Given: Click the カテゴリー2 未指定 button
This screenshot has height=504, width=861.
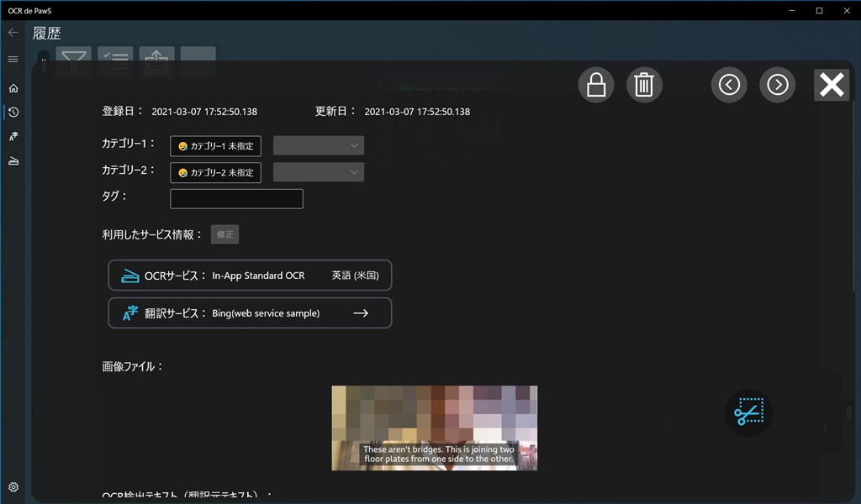Looking at the screenshot, I should tap(215, 172).
